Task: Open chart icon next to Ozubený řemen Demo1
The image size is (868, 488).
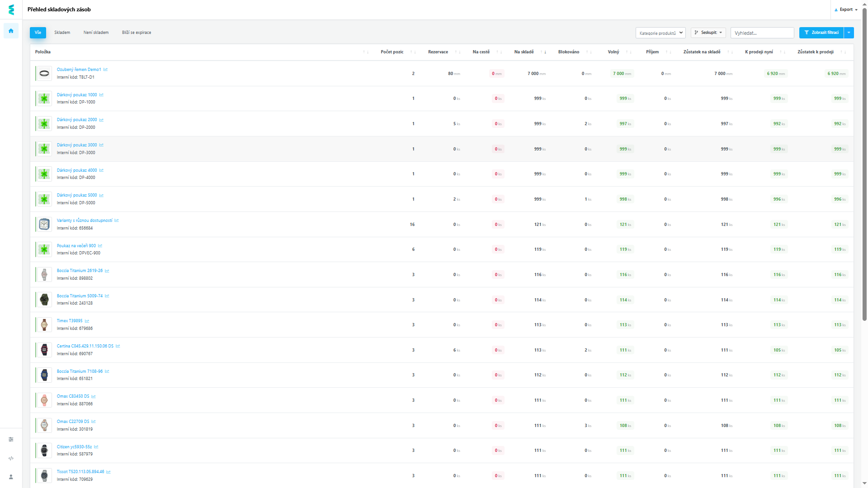Action: point(105,70)
